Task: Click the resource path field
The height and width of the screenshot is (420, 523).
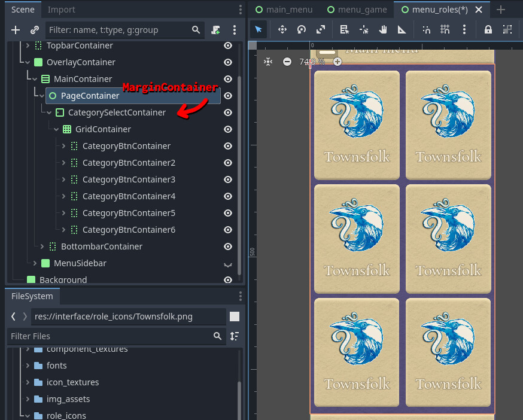Action: click(x=129, y=316)
